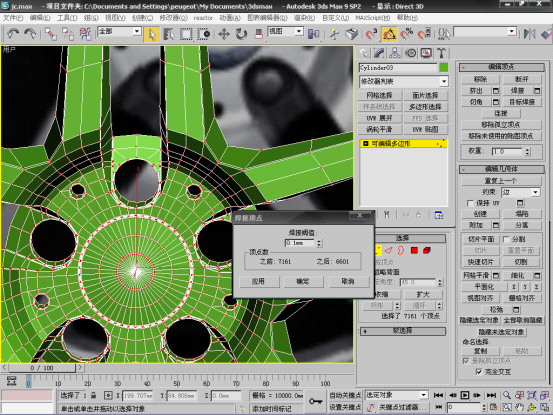Switch to the Utilities hammer tab
Viewport: 553px width, 415px height.
tap(441, 53)
